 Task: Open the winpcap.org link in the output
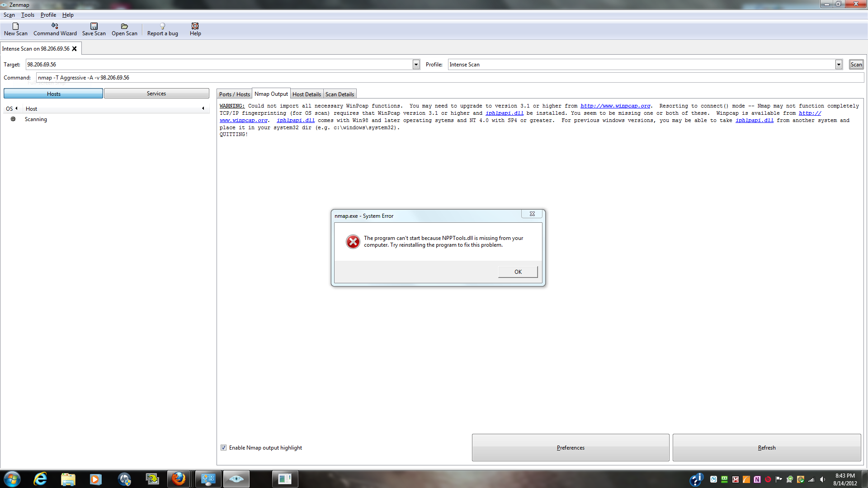615,106
